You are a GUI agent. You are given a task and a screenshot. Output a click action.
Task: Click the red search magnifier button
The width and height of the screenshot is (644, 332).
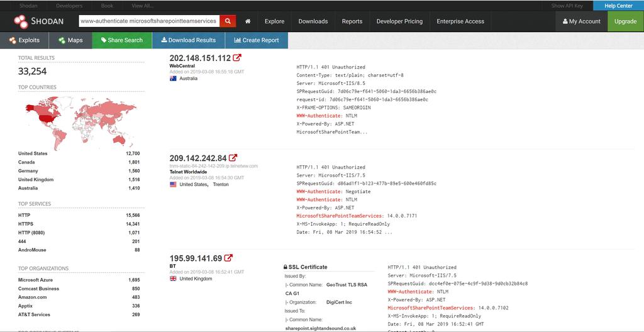[x=228, y=21]
